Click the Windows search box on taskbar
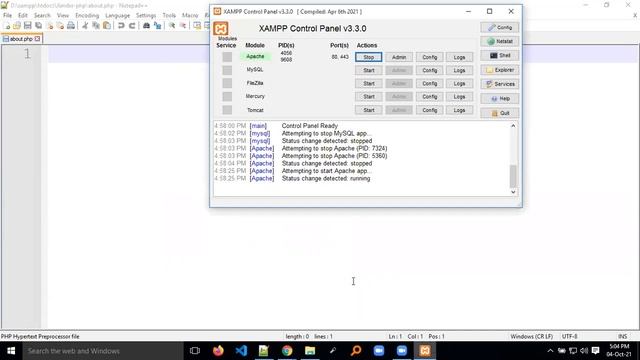 coord(103,351)
